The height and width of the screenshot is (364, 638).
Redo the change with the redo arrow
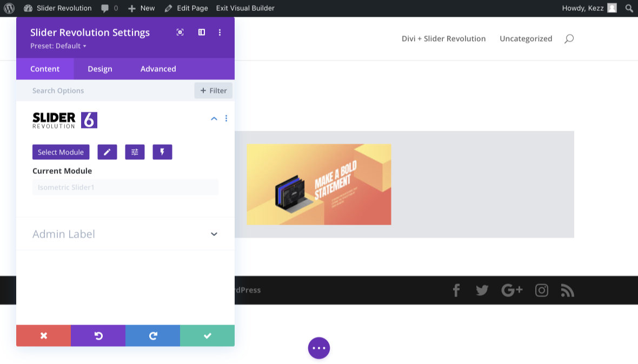(152, 335)
